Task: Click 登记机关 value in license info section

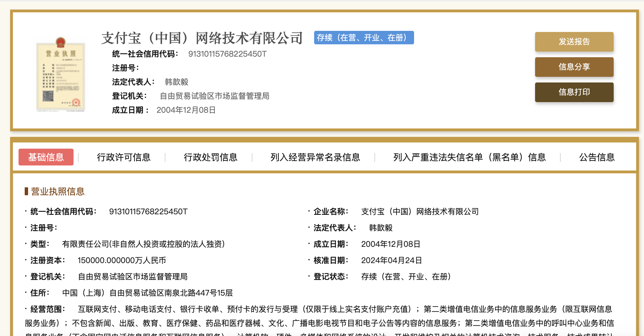Action: pyautogui.click(x=133, y=277)
